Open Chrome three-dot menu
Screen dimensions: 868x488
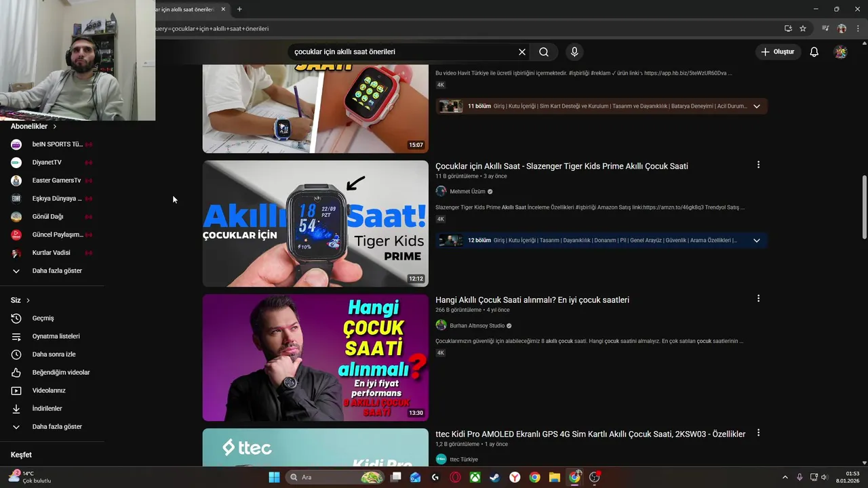pyautogui.click(x=858, y=28)
